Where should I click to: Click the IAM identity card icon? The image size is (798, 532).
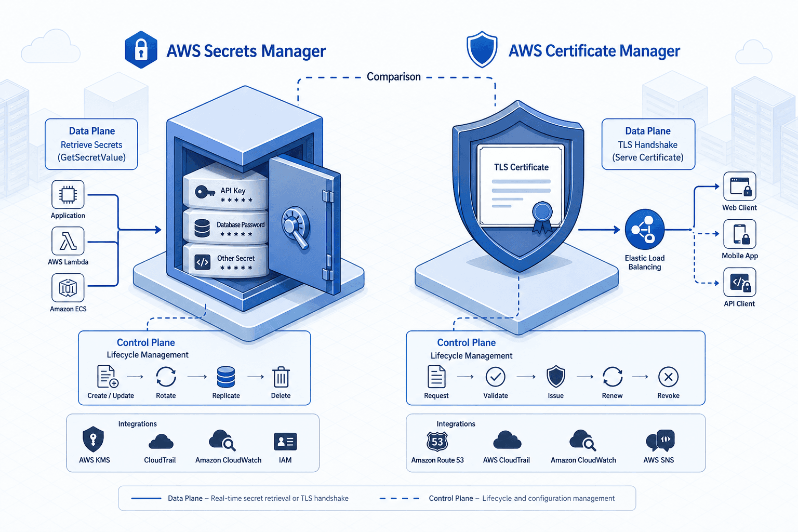tap(285, 442)
